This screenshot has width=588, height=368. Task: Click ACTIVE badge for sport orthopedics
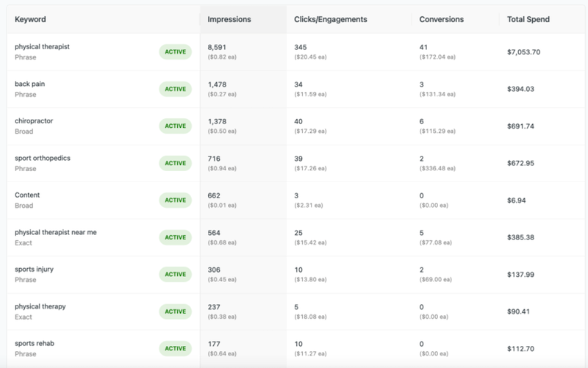(x=175, y=163)
